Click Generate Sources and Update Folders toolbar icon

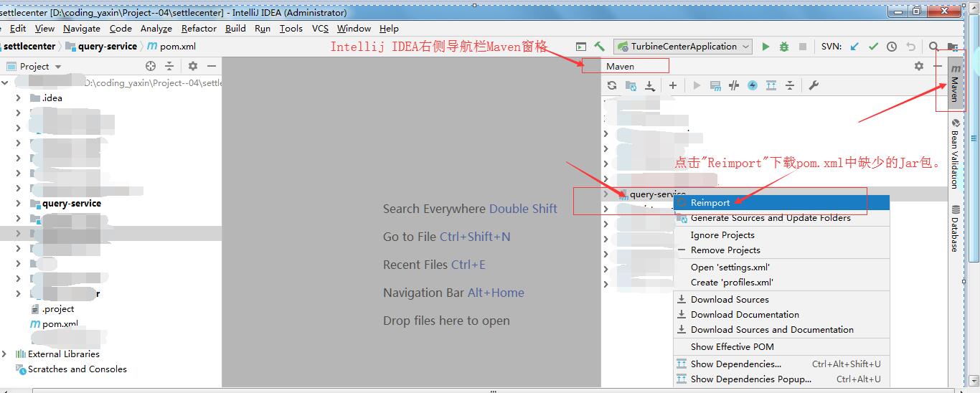point(631,85)
